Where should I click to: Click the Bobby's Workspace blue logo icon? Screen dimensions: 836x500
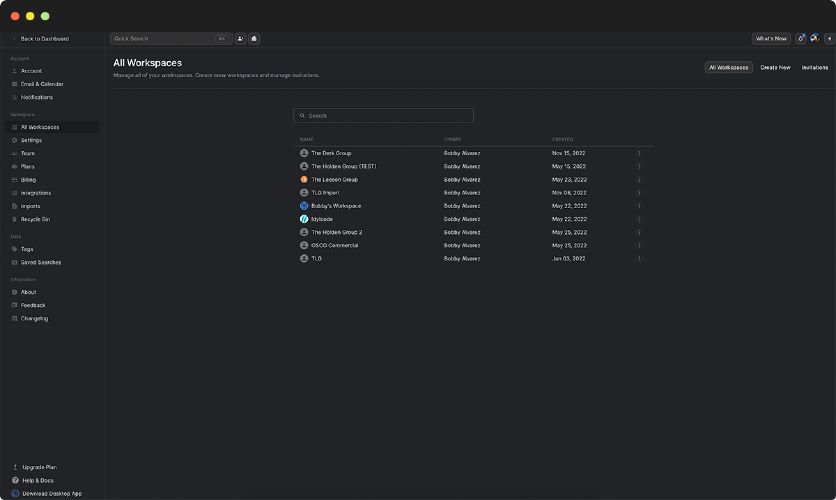(x=304, y=206)
